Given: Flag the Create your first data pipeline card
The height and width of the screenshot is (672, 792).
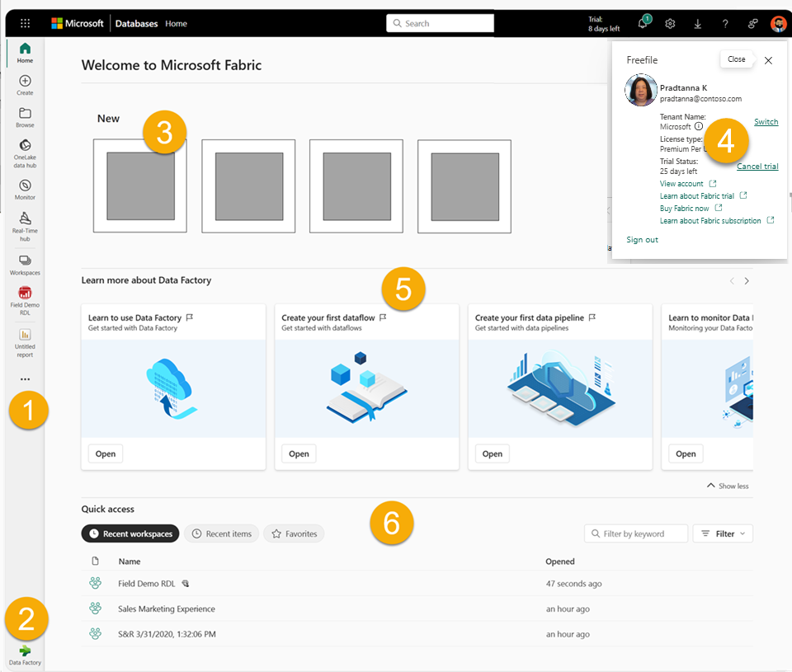Looking at the screenshot, I should tap(592, 317).
